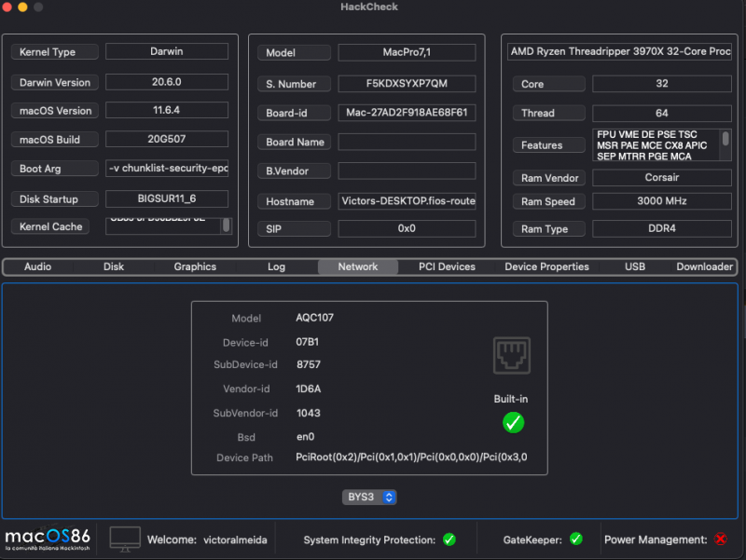Viewport: 746px width, 560px height.
Task: Click the Hostname label button
Action: 293,201
